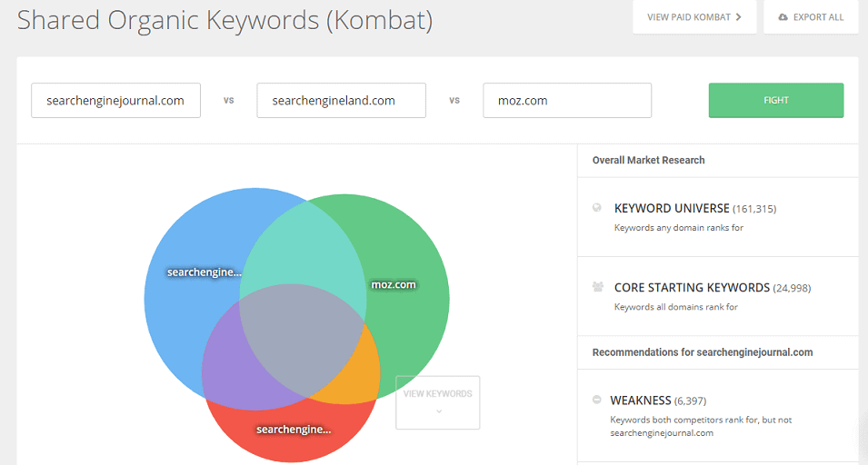Select the Keyword Universe item

(718, 217)
